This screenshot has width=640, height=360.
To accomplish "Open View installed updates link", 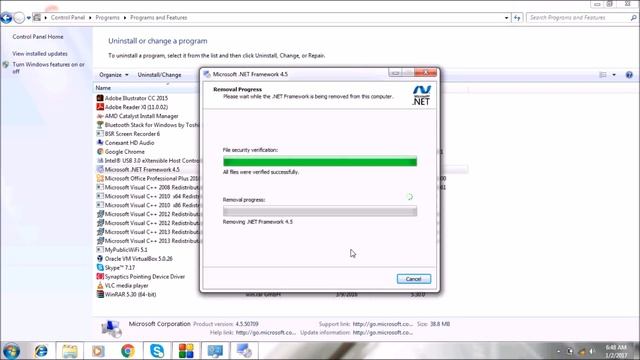I will 40,53.
